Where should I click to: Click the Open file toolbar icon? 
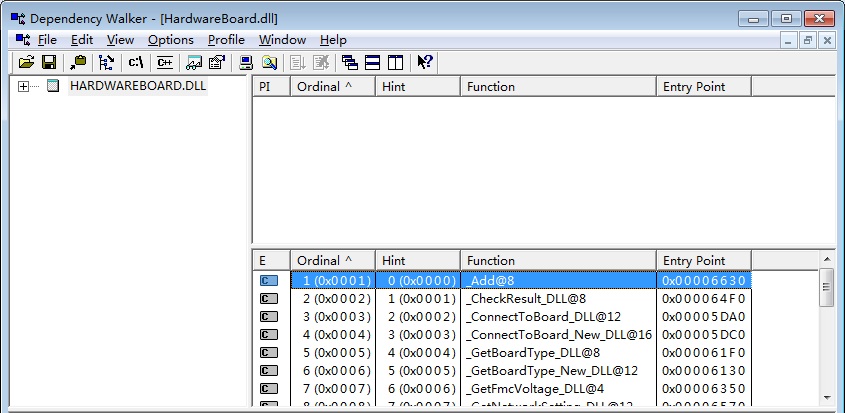[x=26, y=63]
